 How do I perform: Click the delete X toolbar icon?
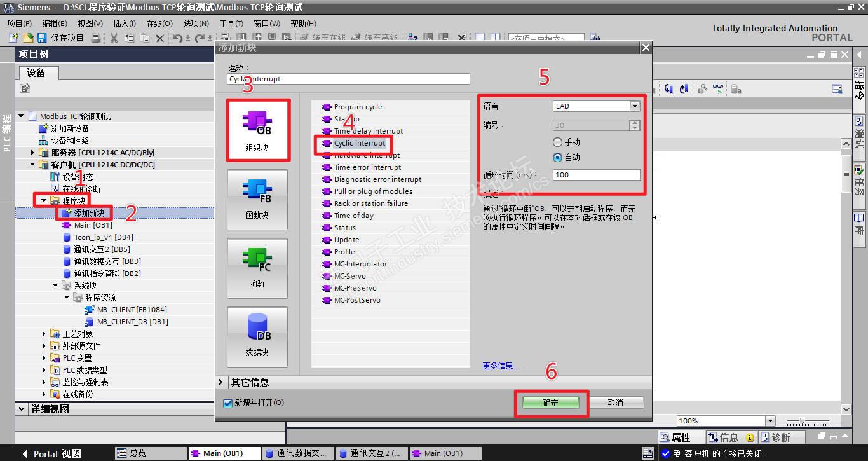tap(160, 38)
